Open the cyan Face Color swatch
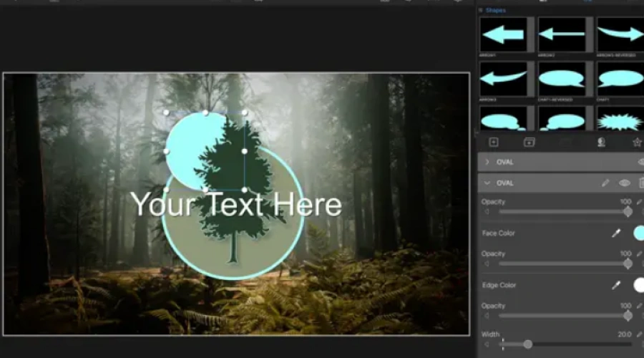The width and height of the screenshot is (644, 358). (639, 233)
